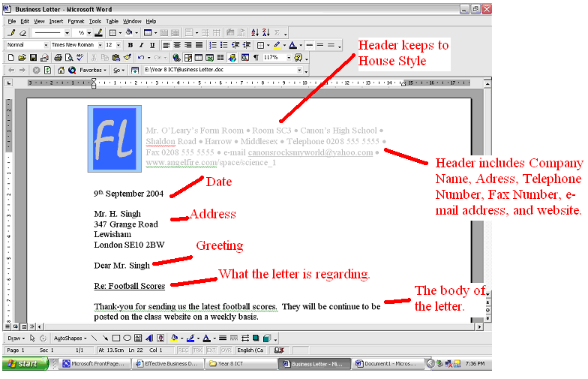Insert WordArt from Drawing toolbar

point(149,338)
